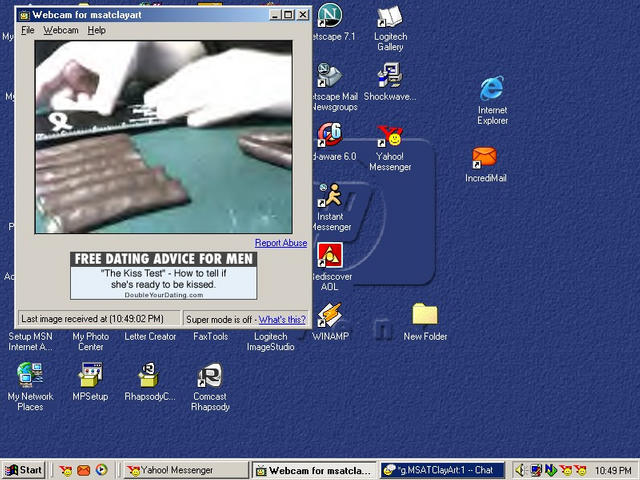Click the Report Abuse link
The width and height of the screenshot is (640, 480).
pos(281,243)
